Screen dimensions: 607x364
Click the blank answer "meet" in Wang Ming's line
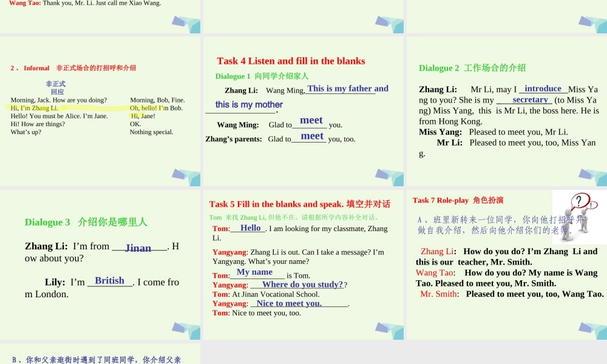click(311, 120)
